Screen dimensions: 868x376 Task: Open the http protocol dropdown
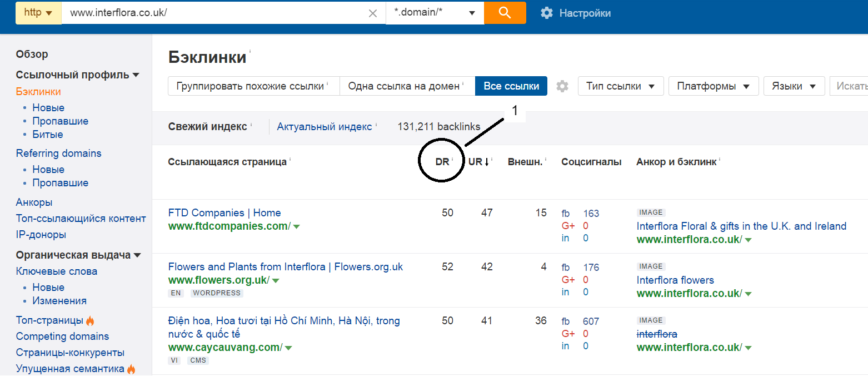pos(38,13)
